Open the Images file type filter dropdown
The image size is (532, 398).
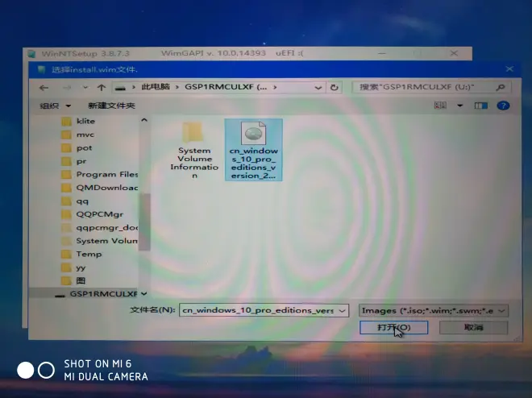434,310
